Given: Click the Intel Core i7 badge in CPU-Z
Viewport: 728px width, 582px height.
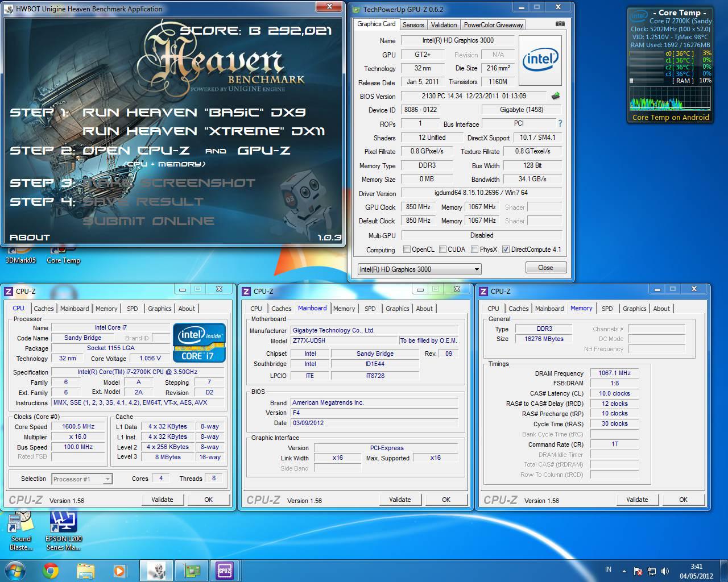Looking at the screenshot, I should (x=199, y=342).
